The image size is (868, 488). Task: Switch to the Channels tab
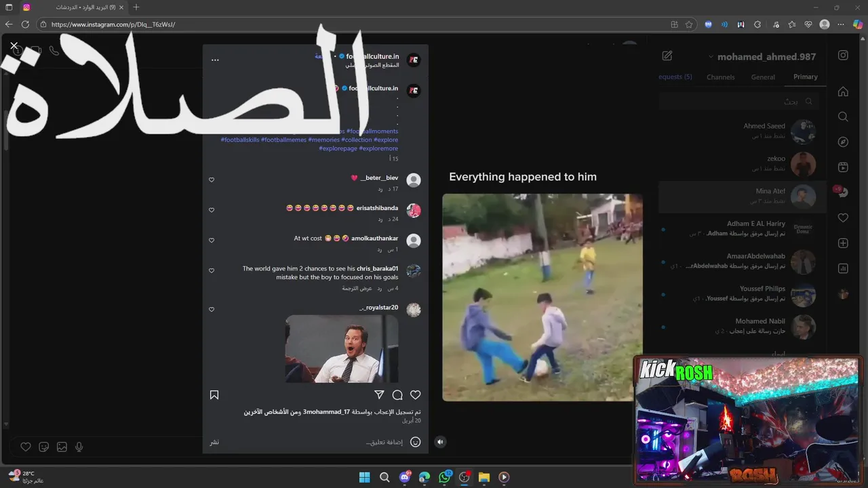point(721,77)
